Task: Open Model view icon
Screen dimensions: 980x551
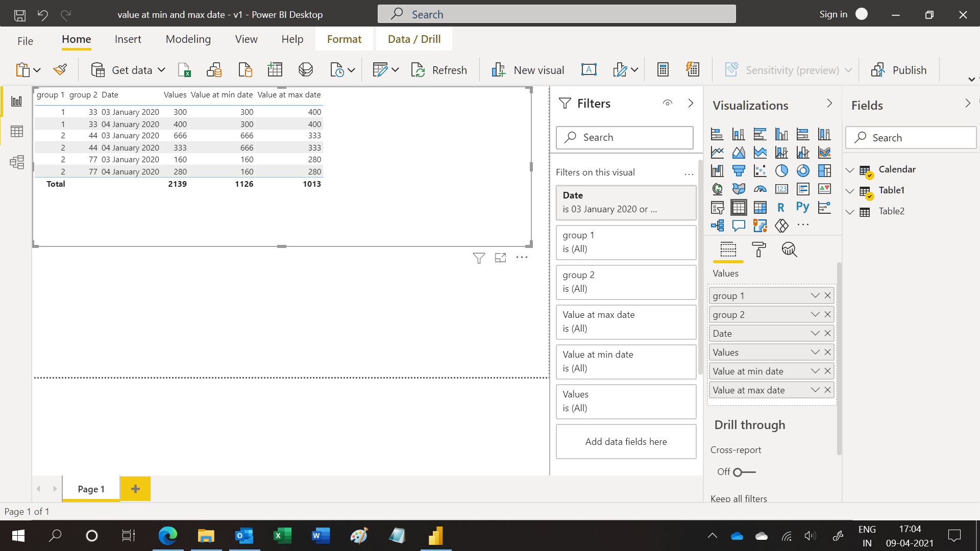Action: [x=17, y=162]
